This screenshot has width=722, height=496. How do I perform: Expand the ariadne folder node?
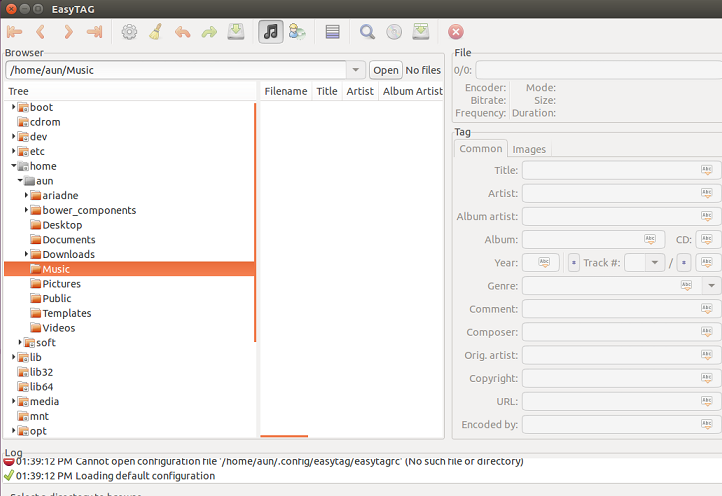pos(26,195)
